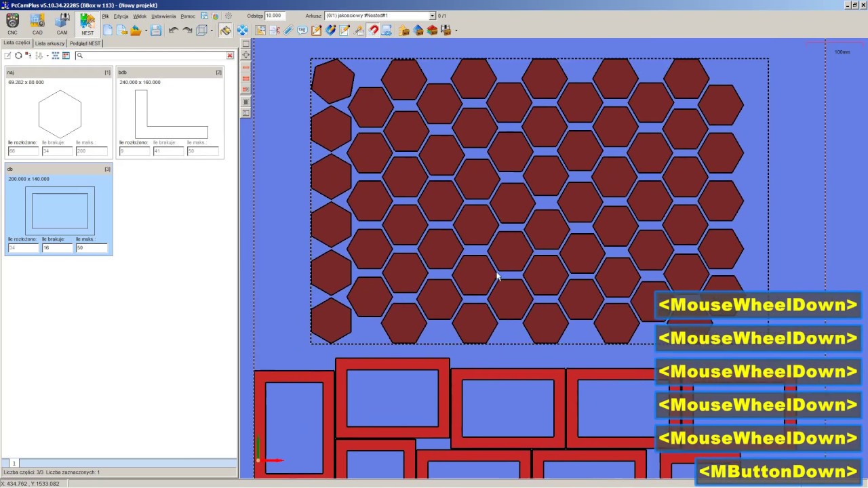
Task: Click the ile brakuje field of db part
Action: [58, 248]
